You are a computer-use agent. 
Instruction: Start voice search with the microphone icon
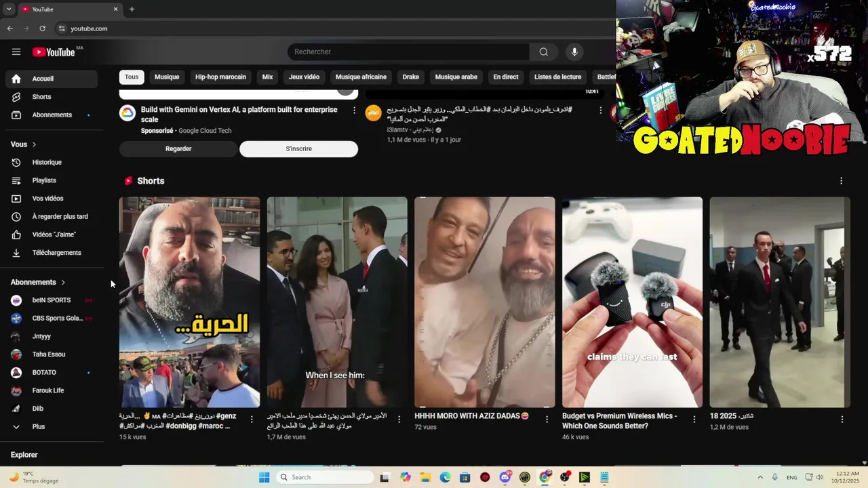point(574,52)
